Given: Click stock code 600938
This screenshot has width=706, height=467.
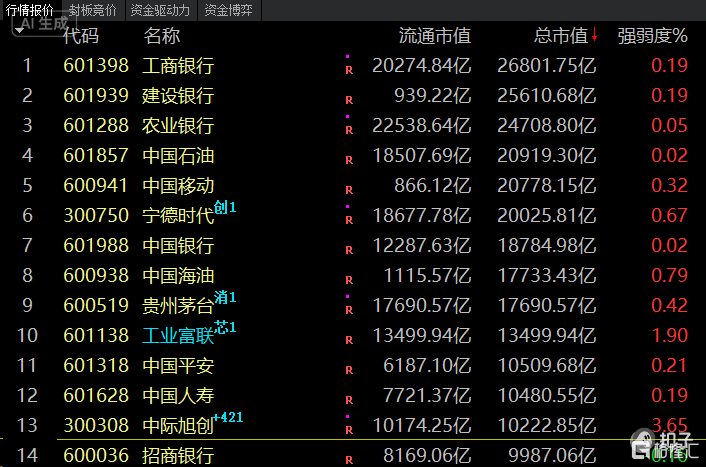Looking at the screenshot, I should click(x=96, y=276).
